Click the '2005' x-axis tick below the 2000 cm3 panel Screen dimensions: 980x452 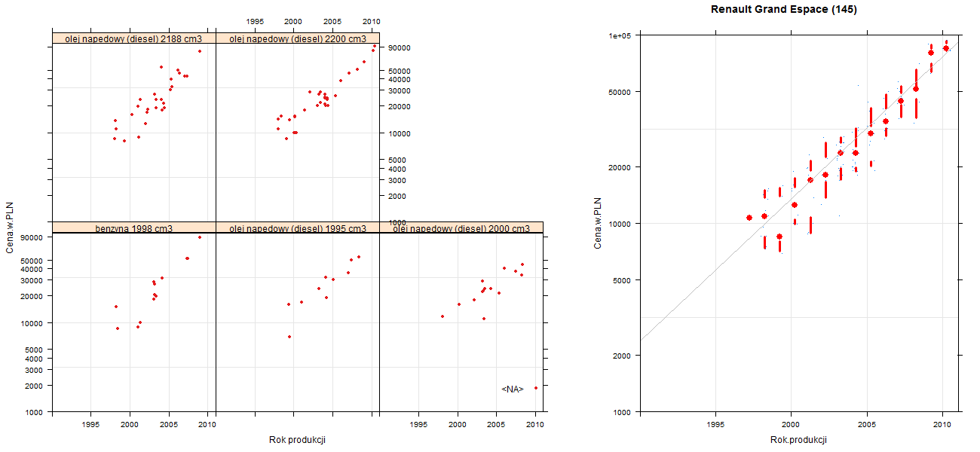(496, 425)
